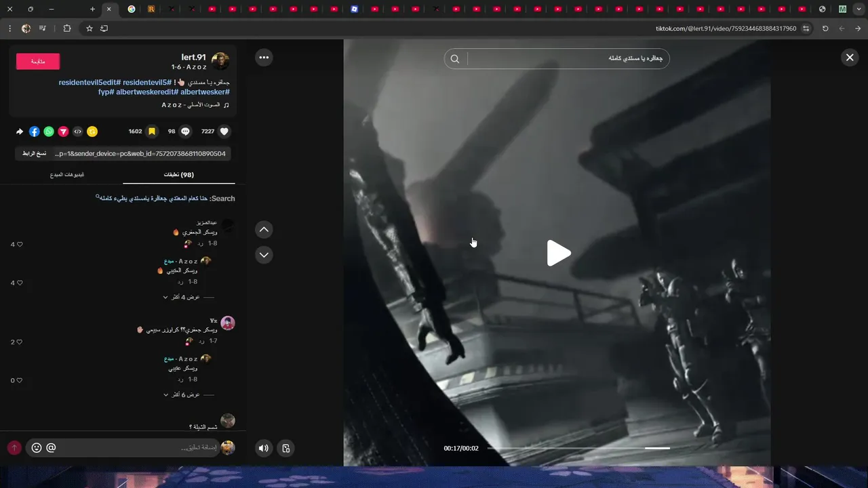Click the pink Follow button
This screenshot has width=868, height=488.
tap(38, 62)
